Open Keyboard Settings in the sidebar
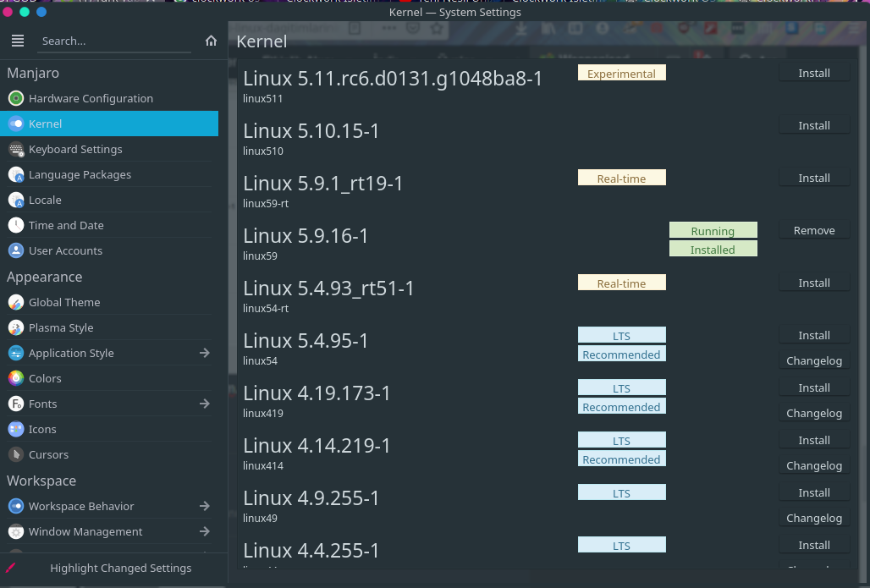This screenshot has width=870, height=588. coord(109,149)
